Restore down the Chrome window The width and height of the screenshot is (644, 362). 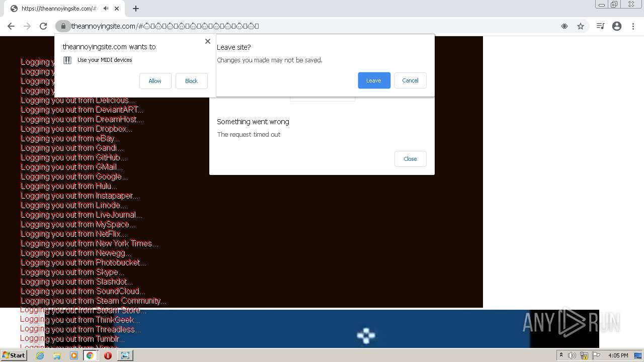click(x=614, y=5)
